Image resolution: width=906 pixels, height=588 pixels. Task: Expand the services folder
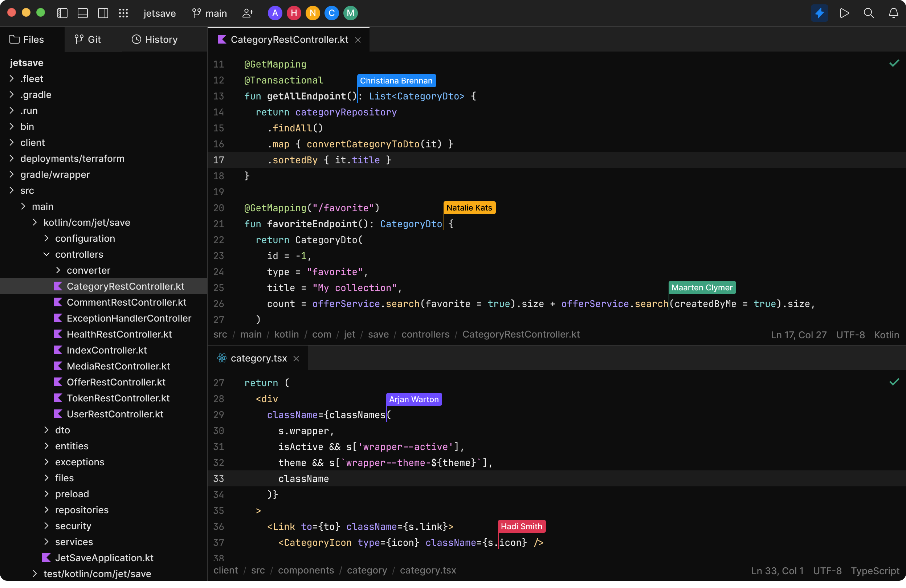point(46,542)
